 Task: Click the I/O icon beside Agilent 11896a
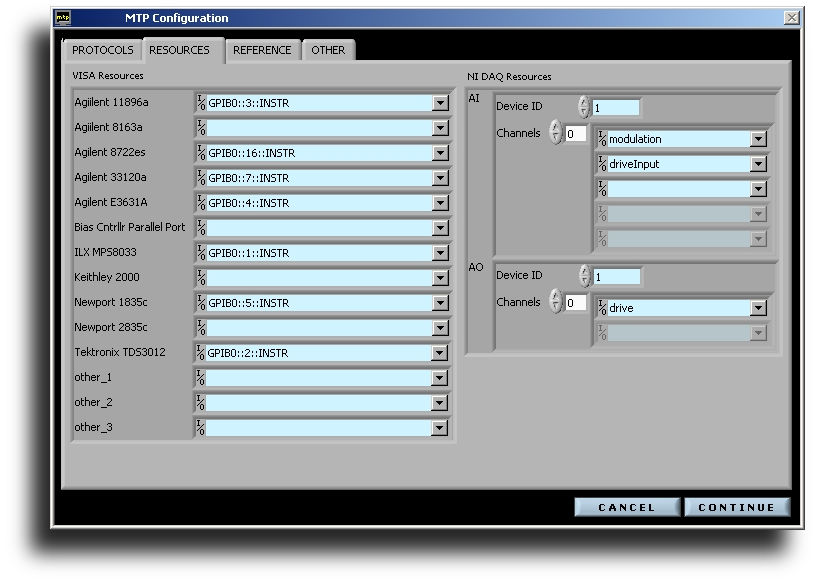(201, 103)
